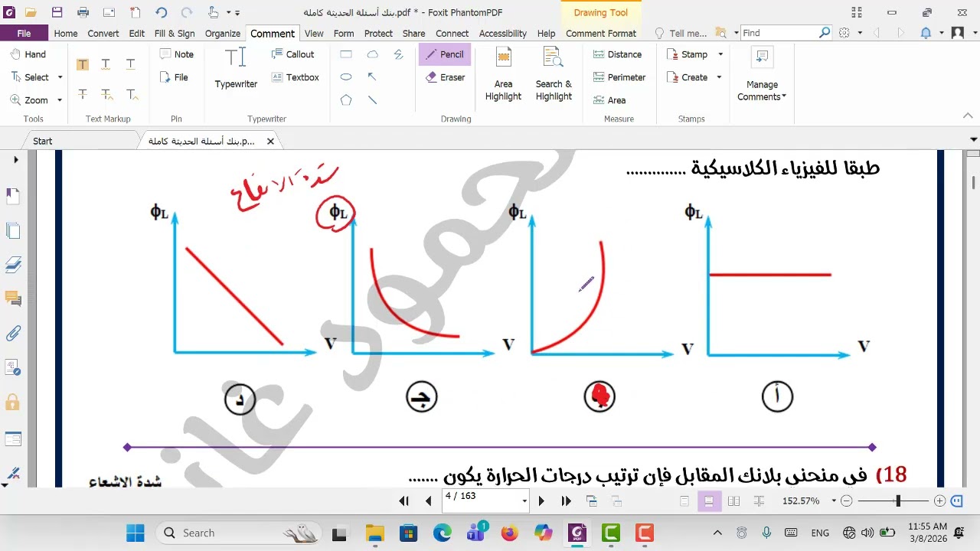The image size is (980, 551).
Task: Open the page number dropdown
Action: (524, 501)
